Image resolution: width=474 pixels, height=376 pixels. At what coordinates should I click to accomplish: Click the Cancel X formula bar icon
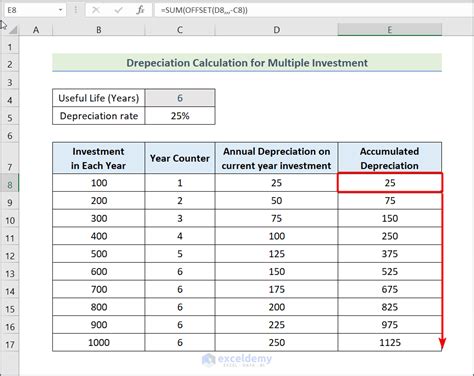pyautogui.click(x=96, y=10)
